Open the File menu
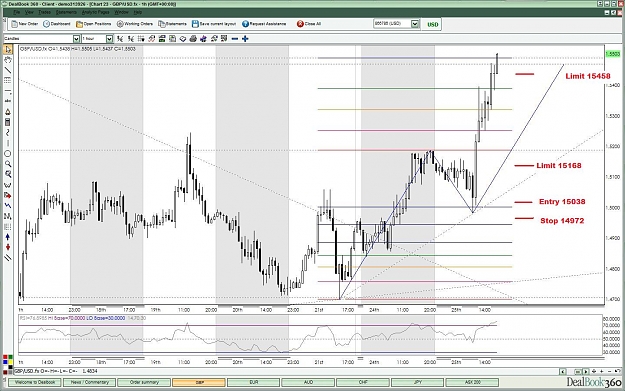This screenshot has height=391, width=625. tap(16, 12)
